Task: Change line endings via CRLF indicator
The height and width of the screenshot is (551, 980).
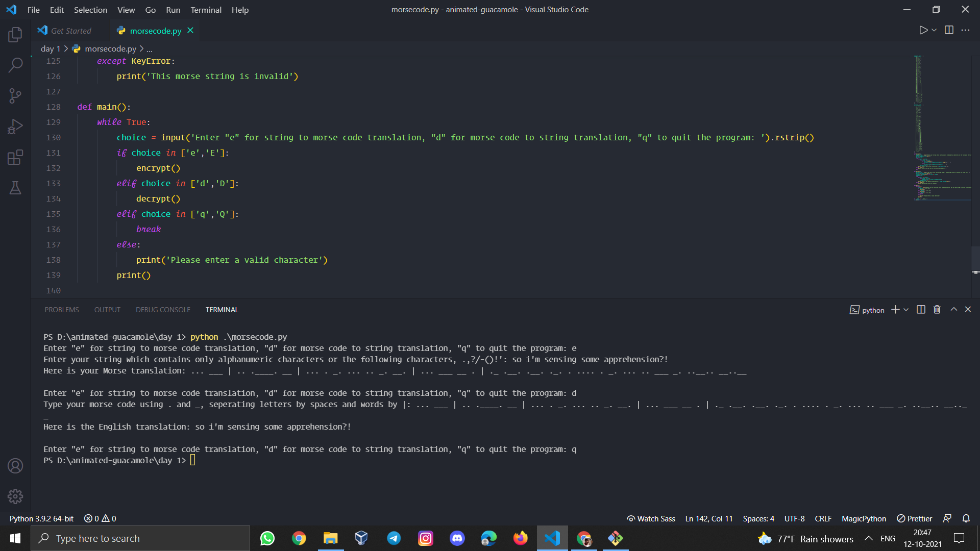Action: pyautogui.click(x=823, y=518)
